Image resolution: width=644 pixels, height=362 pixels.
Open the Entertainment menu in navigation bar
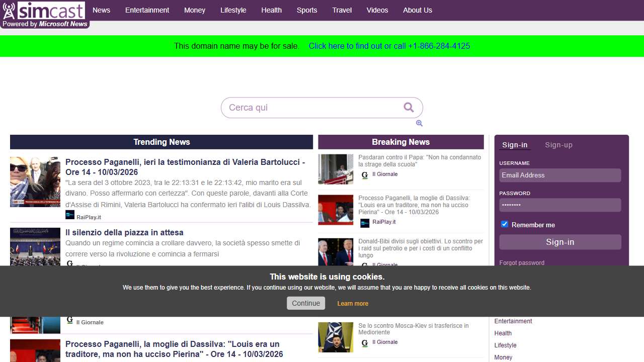tap(147, 10)
